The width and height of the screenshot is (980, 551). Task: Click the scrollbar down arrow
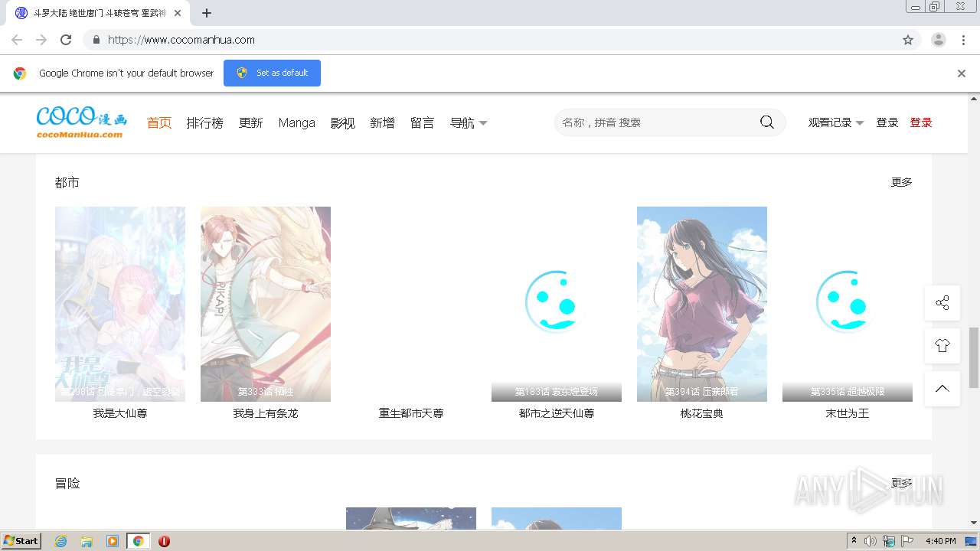[x=974, y=523]
